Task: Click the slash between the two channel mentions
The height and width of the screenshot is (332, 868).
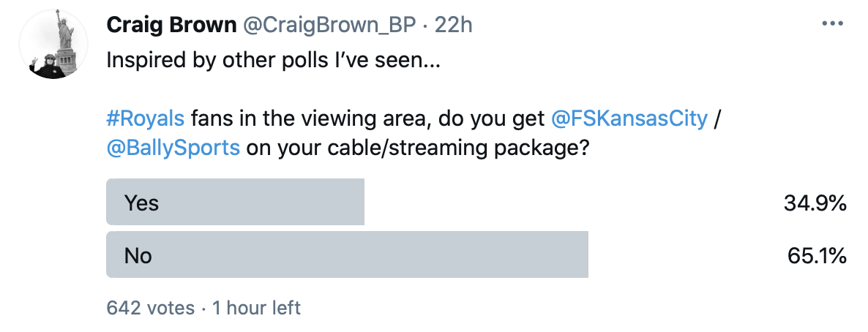Action: [719, 118]
